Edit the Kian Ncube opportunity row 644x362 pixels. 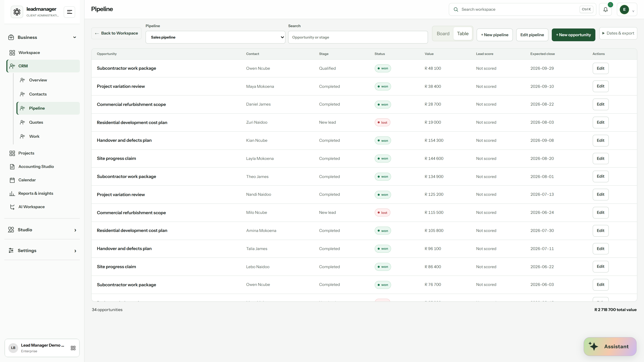pos(600,140)
